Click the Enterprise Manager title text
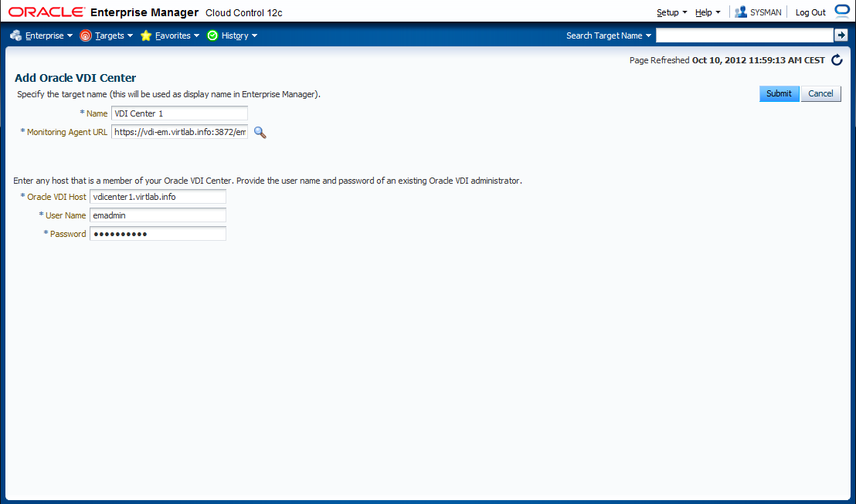Viewport: 856px width, 504px height. click(x=144, y=12)
